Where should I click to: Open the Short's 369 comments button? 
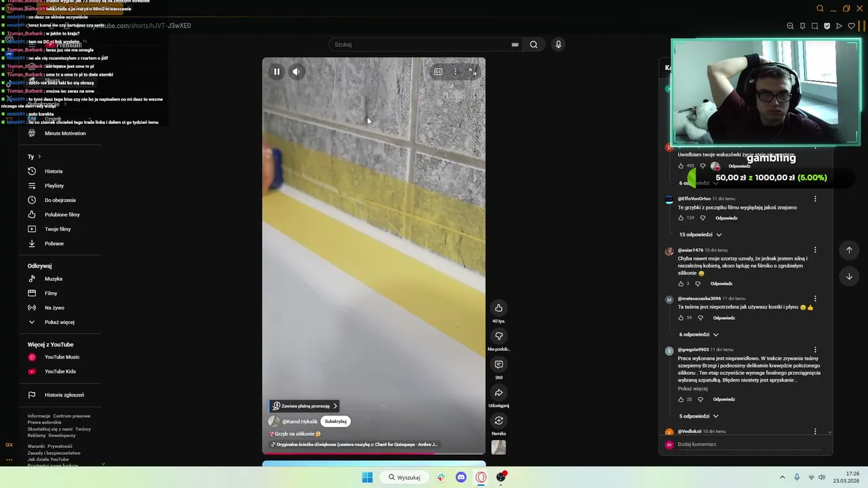coord(498,365)
